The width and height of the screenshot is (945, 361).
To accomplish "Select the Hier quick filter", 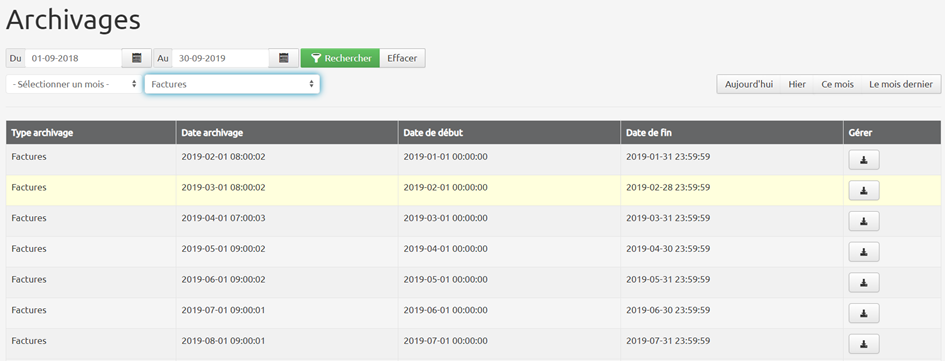I will coord(797,84).
